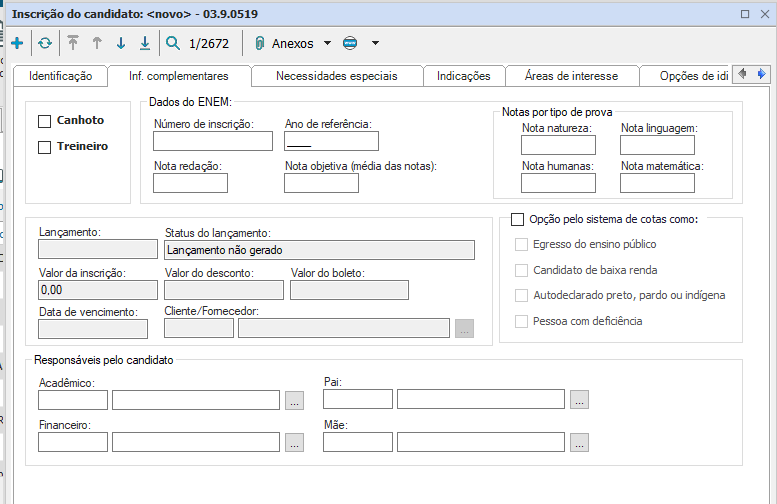777x504 pixels.
Task: Click the refresh icon in the toolbar
Action: 45,43
